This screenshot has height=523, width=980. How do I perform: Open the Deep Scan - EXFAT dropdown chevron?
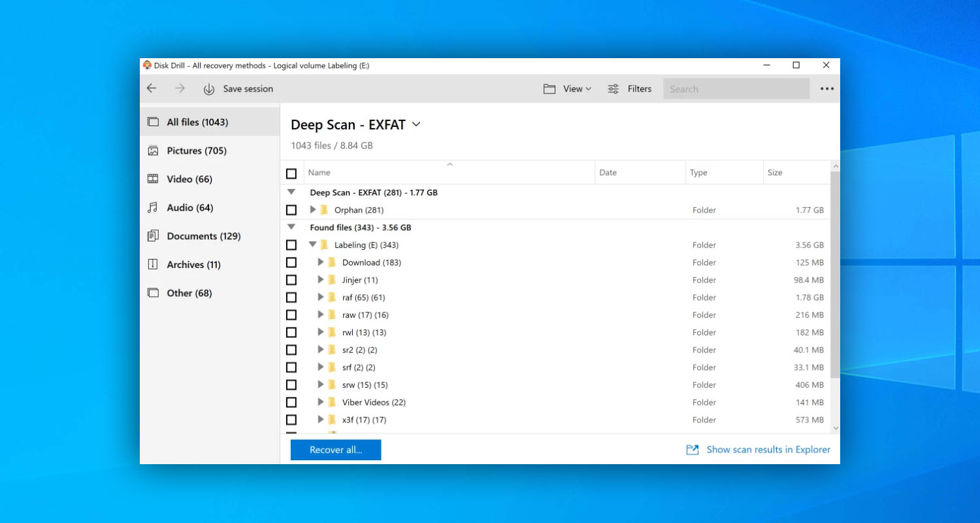[416, 124]
